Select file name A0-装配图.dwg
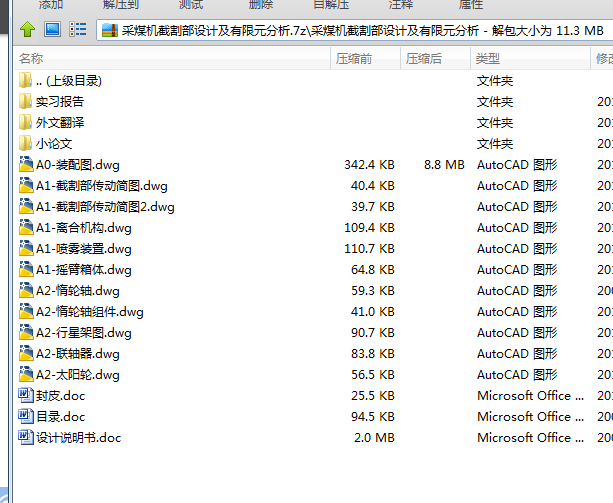 (78, 165)
